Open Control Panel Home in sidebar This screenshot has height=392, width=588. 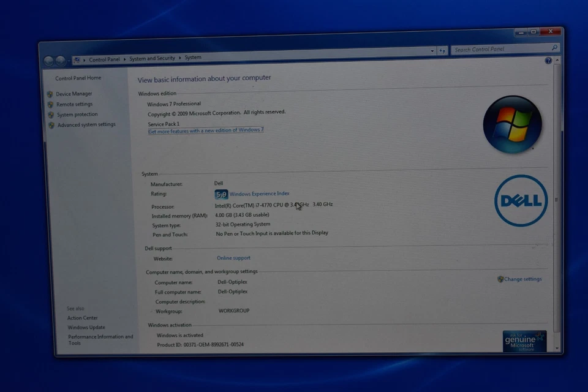[78, 78]
